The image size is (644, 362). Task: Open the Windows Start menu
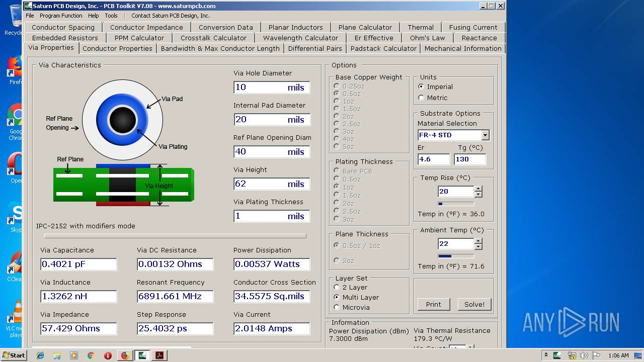14,355
